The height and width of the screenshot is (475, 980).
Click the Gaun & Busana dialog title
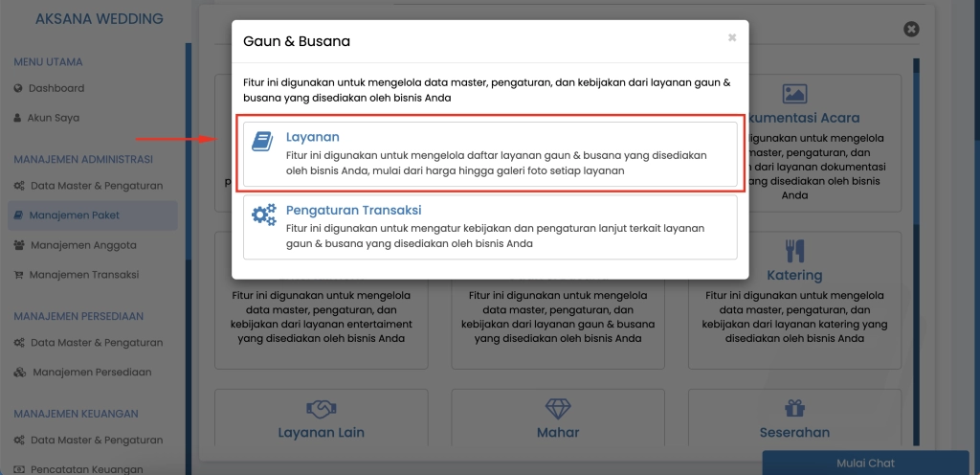tap(297, 41)
